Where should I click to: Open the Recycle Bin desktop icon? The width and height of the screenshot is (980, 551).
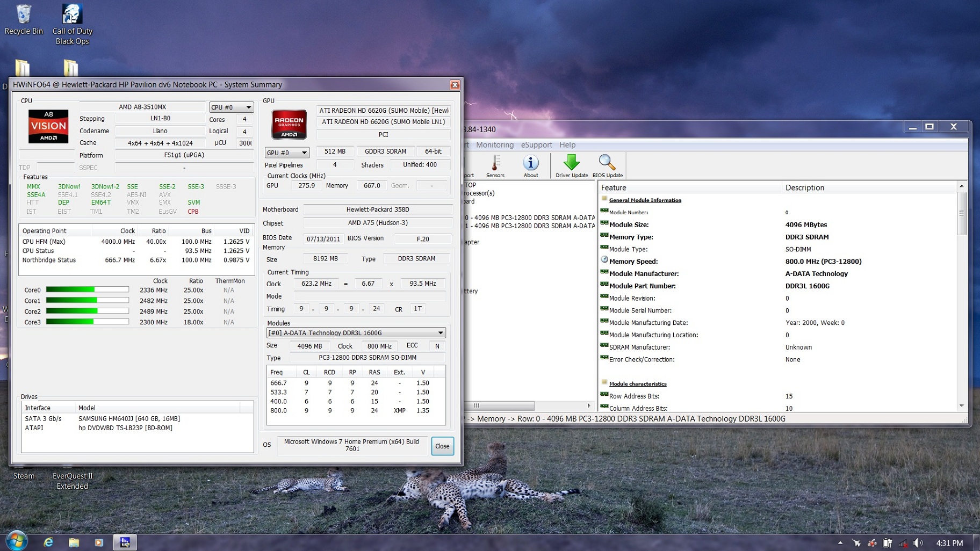[24, 20]
